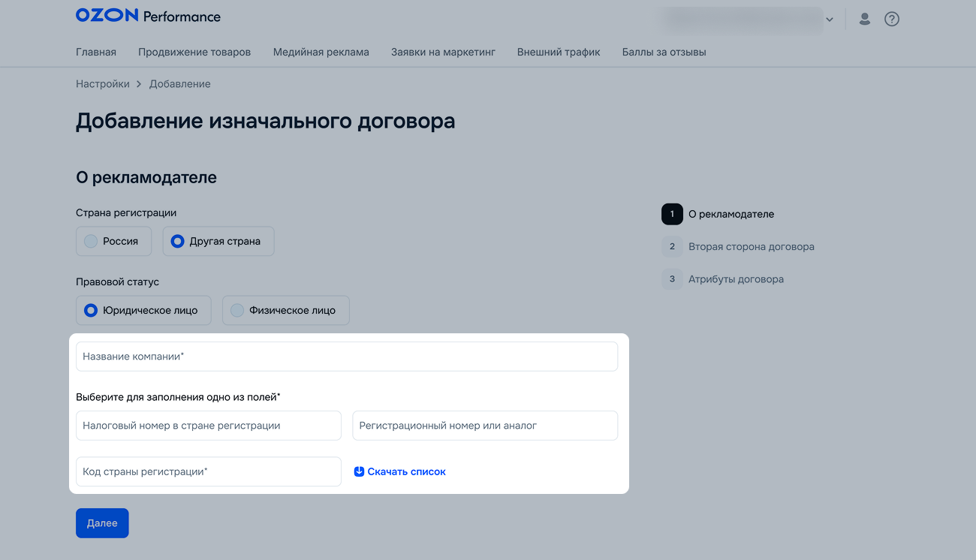Click the Налоговый номер в стране регистрации field
The image size is (976, 560).
point(208,426)
